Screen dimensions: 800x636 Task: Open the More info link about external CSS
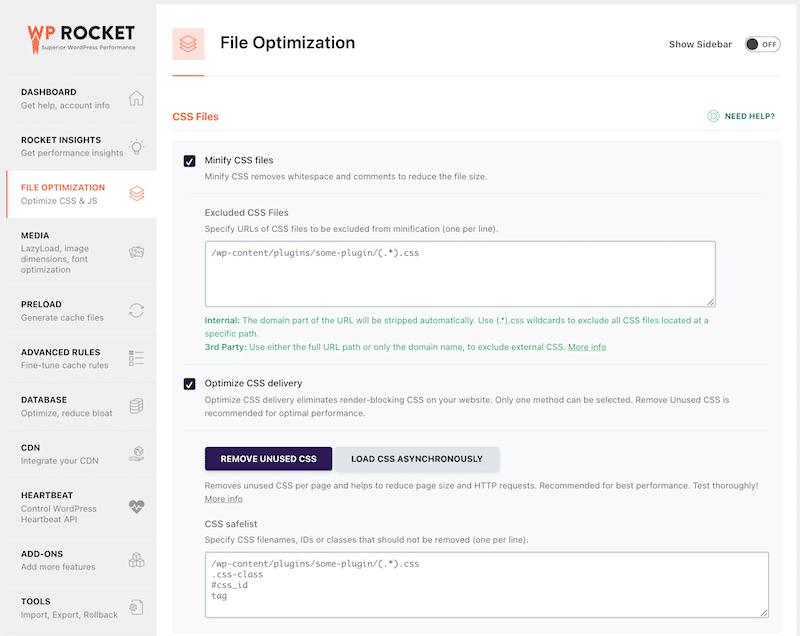[588, 347]
